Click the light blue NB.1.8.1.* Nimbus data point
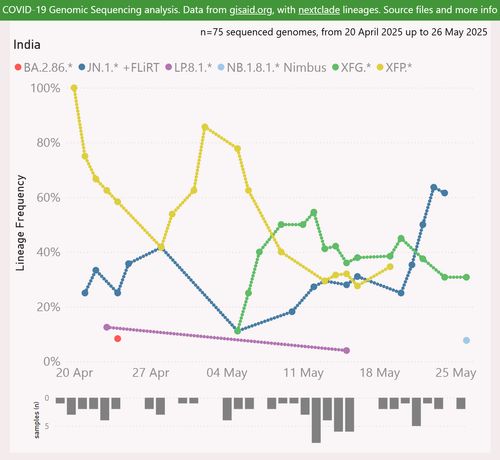 (x=466, y=340)
